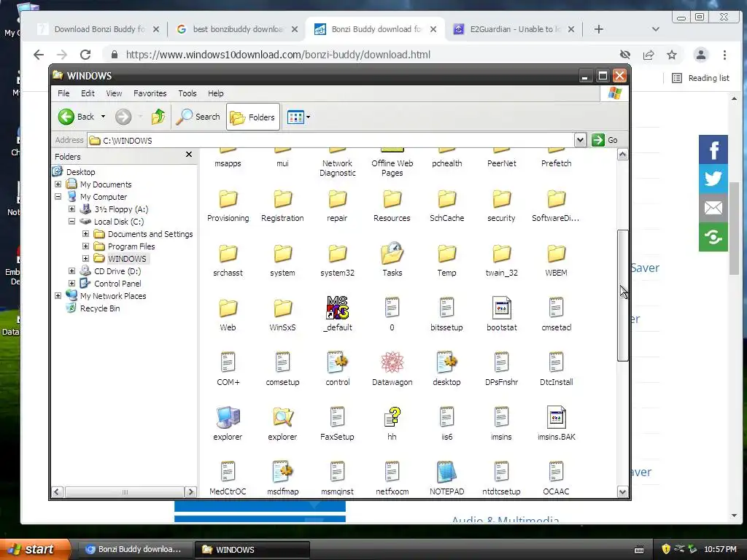Switch to E2Guardian browser tab

[x=513, y=29]
